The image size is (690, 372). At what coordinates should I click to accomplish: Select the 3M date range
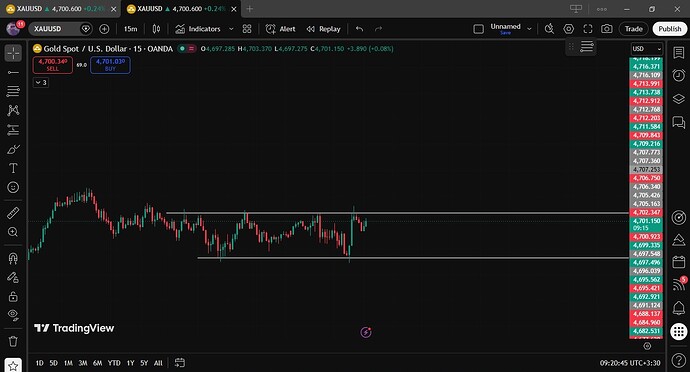(x=83, y=363)
